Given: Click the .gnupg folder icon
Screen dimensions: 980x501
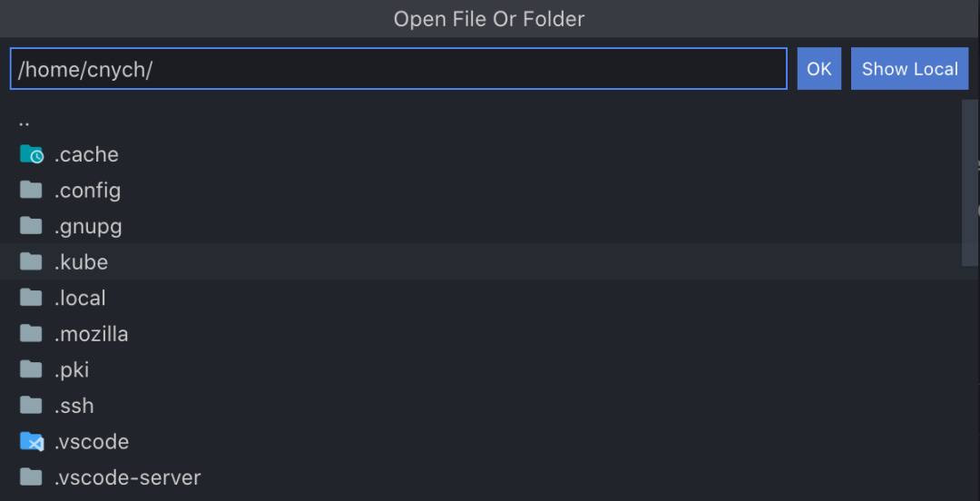Looking at the screenshot, I should [31, 226].
